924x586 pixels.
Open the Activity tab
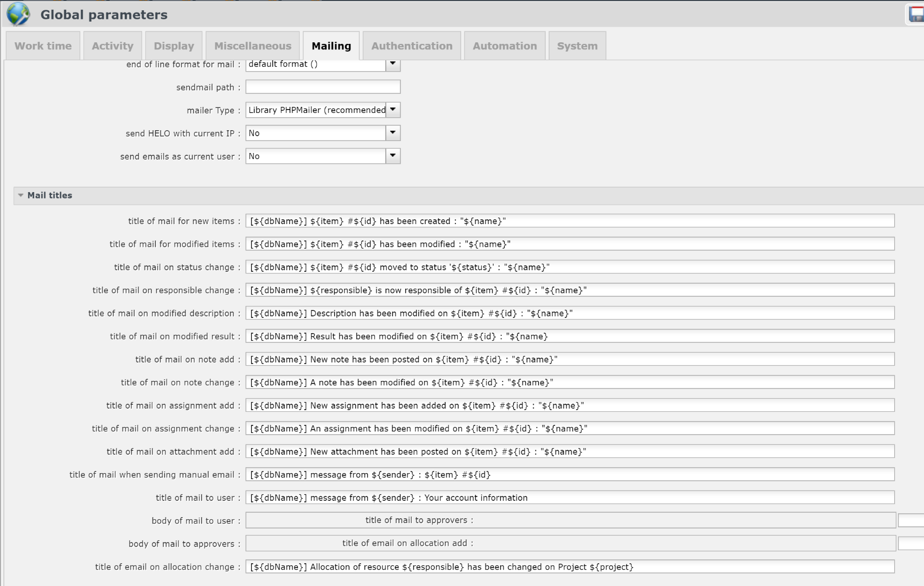coord(112,46)
